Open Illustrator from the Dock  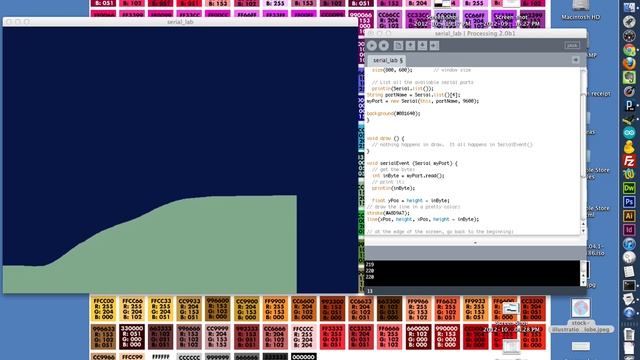pyautogui.click(x=629, y=216)
